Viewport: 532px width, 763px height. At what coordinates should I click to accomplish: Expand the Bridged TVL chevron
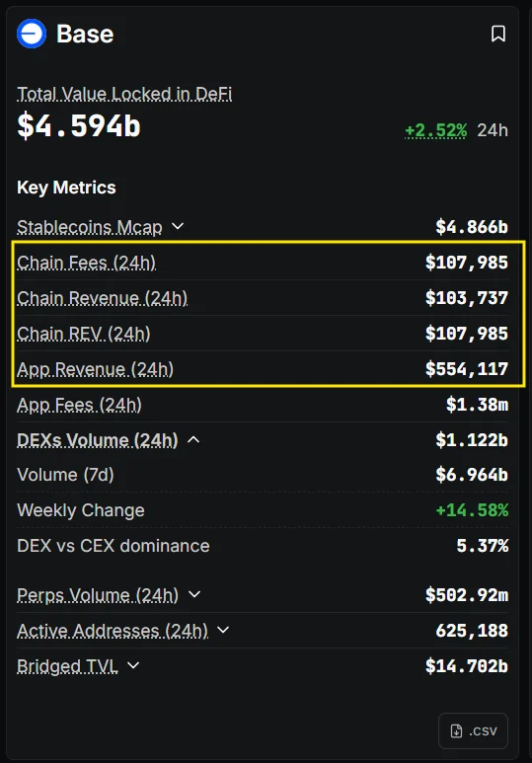133,665
